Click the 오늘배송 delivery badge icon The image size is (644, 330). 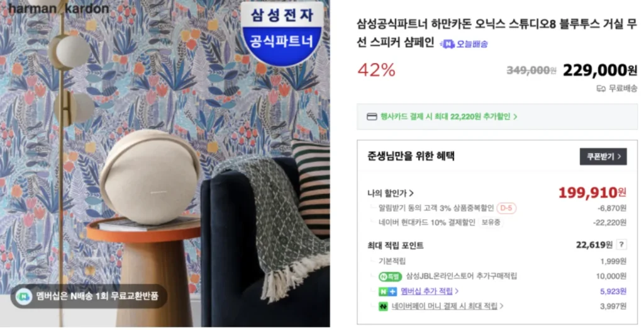[447, 44]
